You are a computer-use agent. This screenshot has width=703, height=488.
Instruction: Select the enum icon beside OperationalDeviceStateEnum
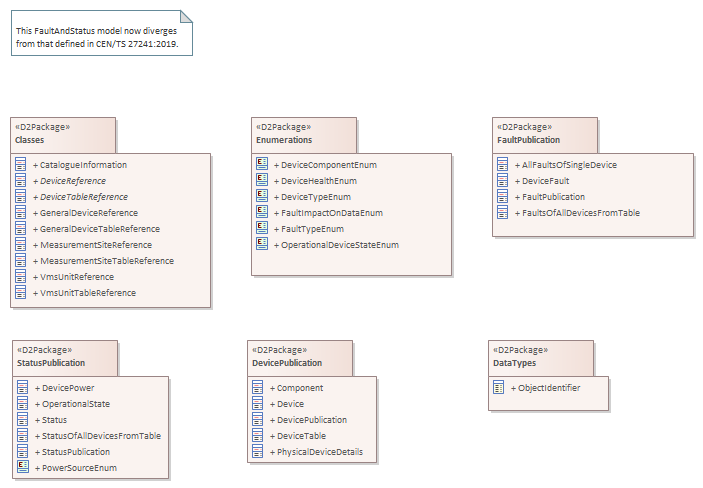pyautogui.click(x=262, y=244)
